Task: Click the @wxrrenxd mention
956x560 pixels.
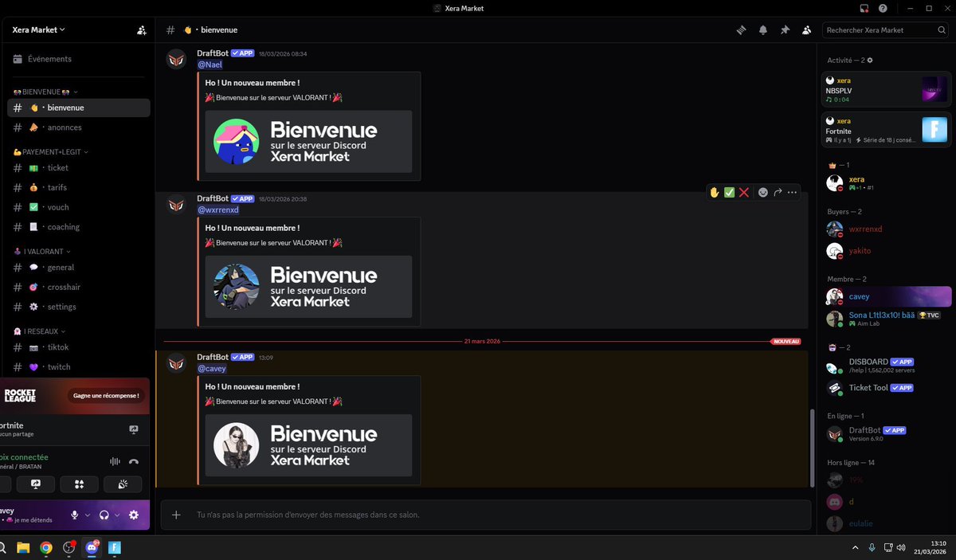Action: pos(217,210)
